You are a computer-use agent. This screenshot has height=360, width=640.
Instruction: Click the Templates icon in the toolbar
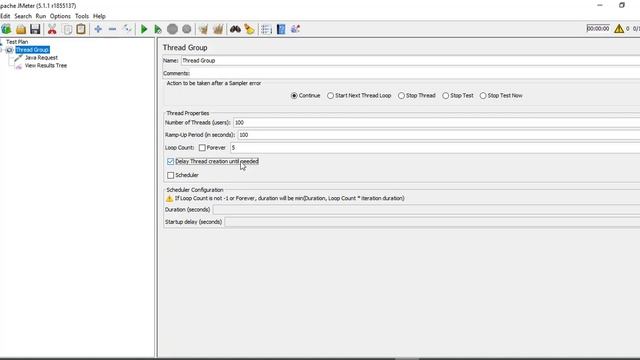click(x=6, y=29)
